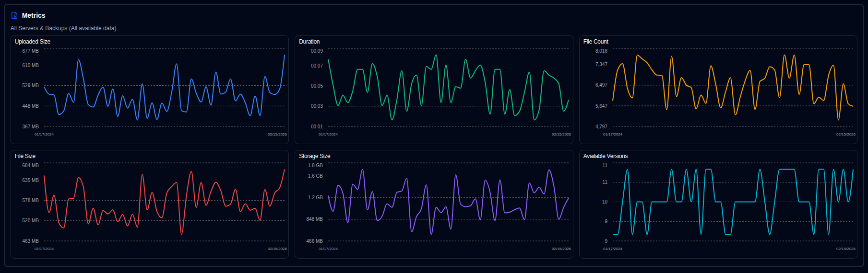Screen dimensions: 868x273
Task: Click the 448 MB axis label
Action: pyautogui.click(x=31, y=106)
